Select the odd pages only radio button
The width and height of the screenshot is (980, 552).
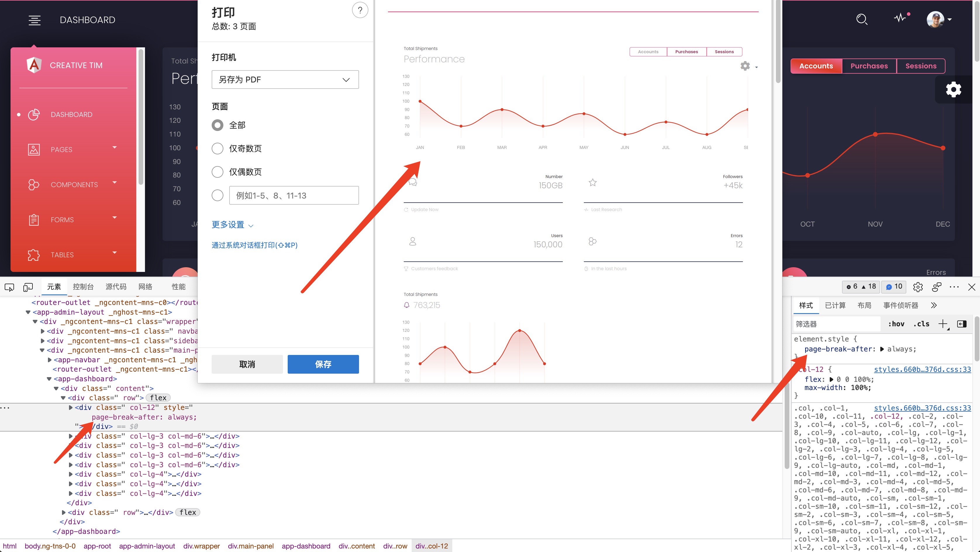[217, 149]
